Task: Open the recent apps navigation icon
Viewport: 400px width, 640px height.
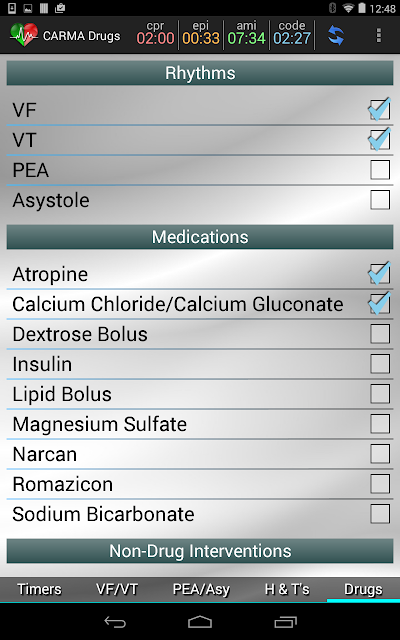Action: pos(285,622)
